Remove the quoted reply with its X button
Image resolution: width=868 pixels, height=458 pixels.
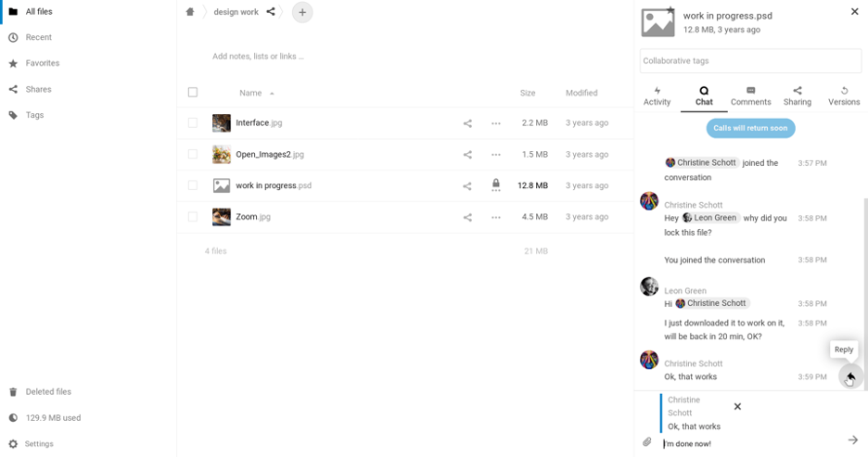coord(737,407)
